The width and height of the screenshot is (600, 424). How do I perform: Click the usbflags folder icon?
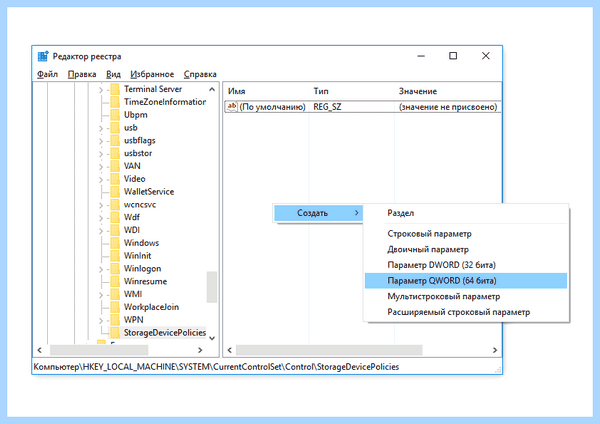(115, 140)
